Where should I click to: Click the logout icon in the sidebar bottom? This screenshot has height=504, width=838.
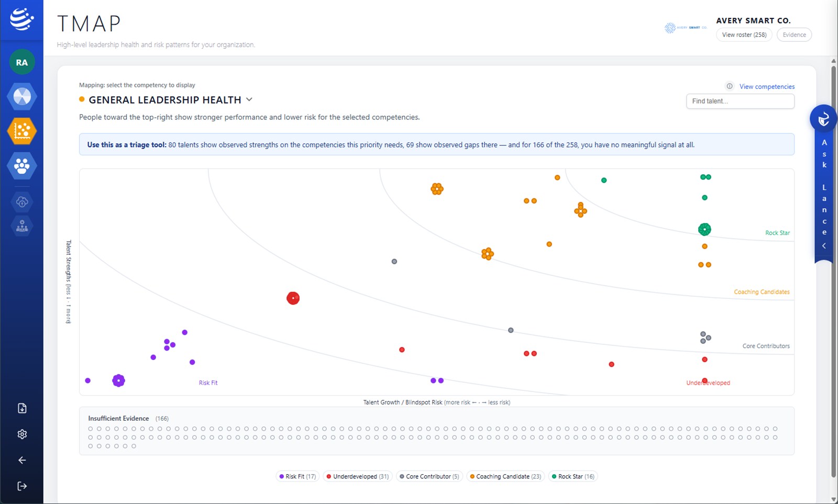coord(22,486)
